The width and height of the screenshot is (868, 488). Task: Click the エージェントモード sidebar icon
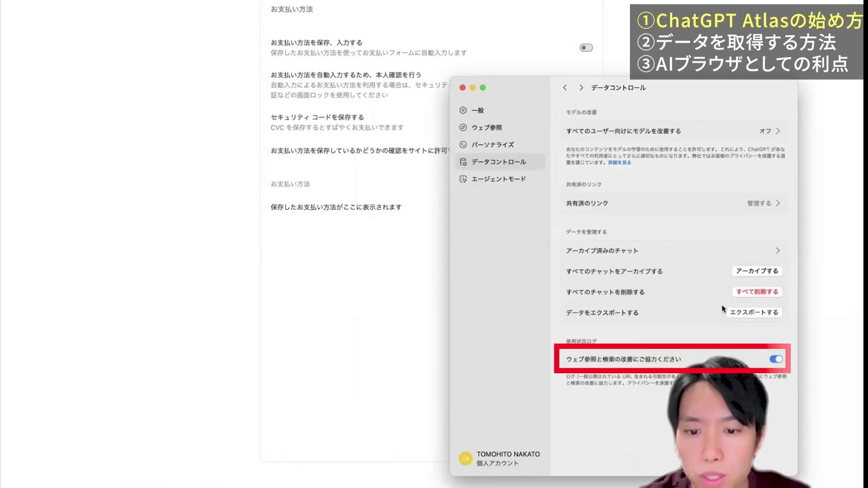point(463,179)
